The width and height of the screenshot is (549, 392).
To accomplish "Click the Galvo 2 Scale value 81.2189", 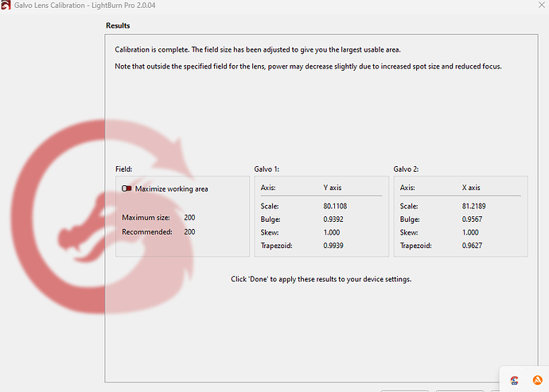I will pos(476,206).
